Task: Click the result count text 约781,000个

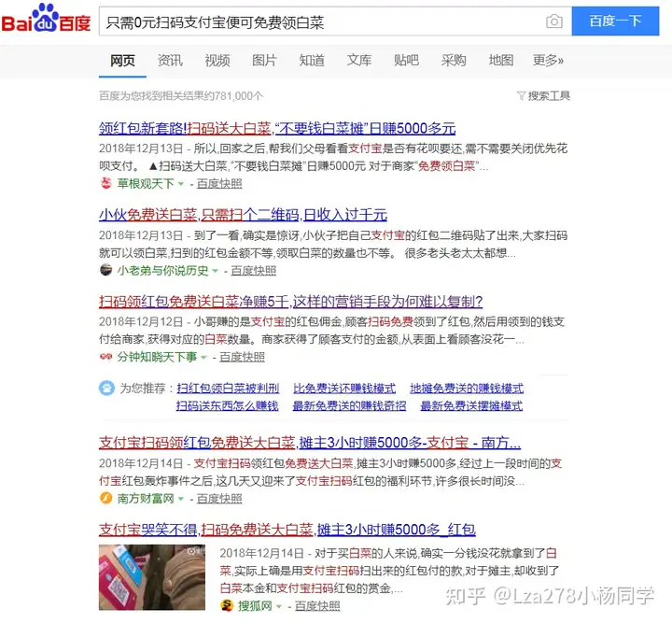Action: [x=233, y=95]
